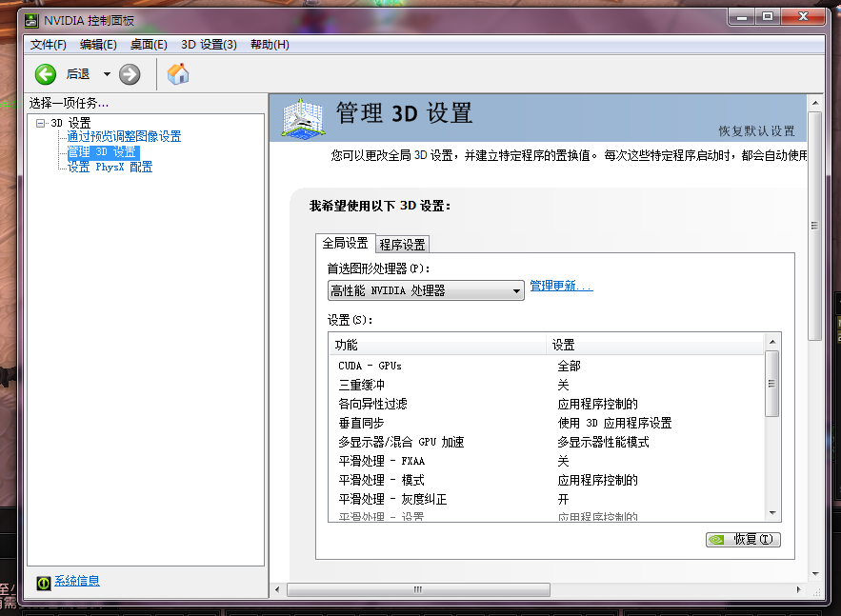Image resolution: width=841 pixels, height=616 pixels.
Task: Click the 多显示器性能模式 value
Action: click(x=604, y=443)
